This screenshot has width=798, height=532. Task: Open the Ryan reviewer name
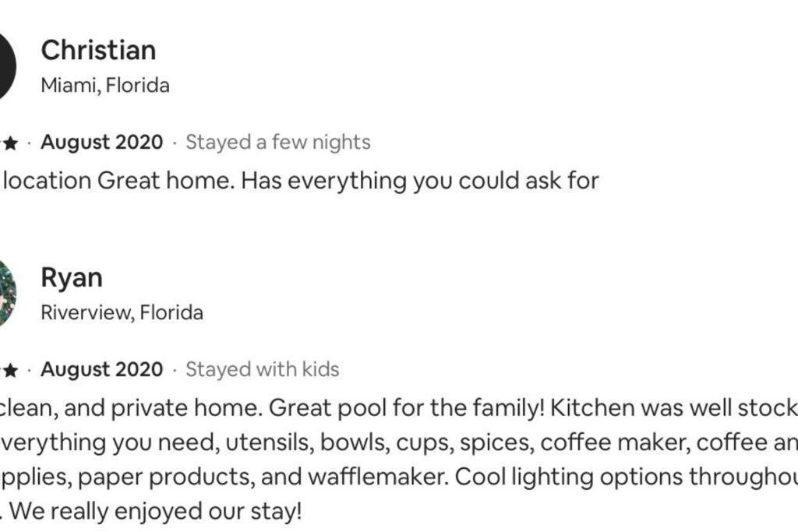tap(72, 278)
